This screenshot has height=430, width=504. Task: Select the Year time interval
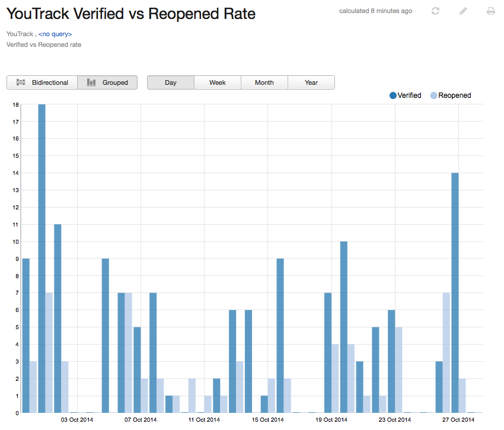coord(311,82)
